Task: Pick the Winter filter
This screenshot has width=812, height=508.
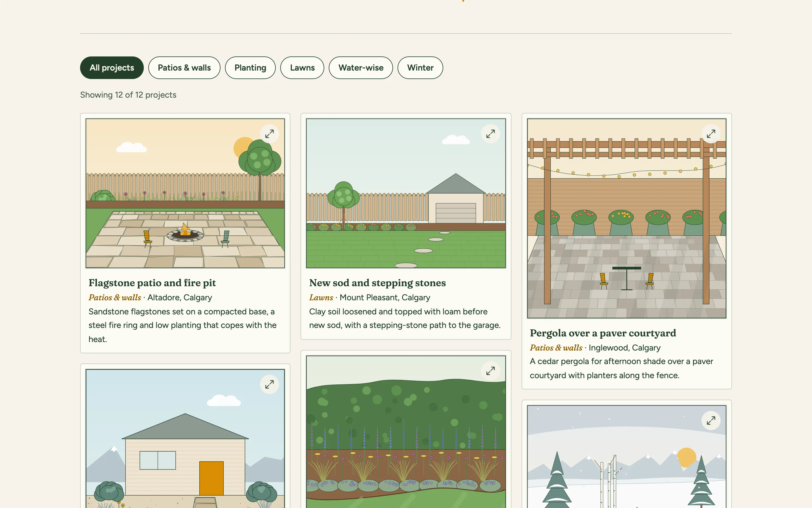Action: 420,67
